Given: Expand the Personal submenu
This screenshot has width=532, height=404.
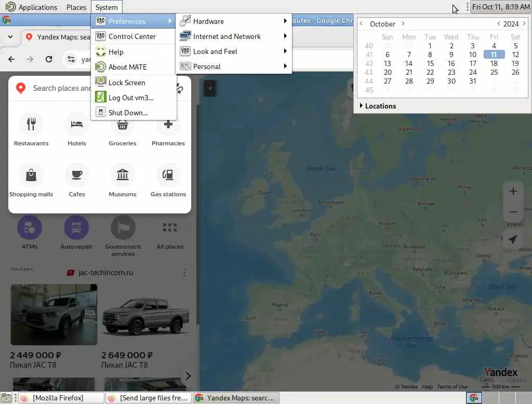Looking at the screenshot, I should [233, 66].
